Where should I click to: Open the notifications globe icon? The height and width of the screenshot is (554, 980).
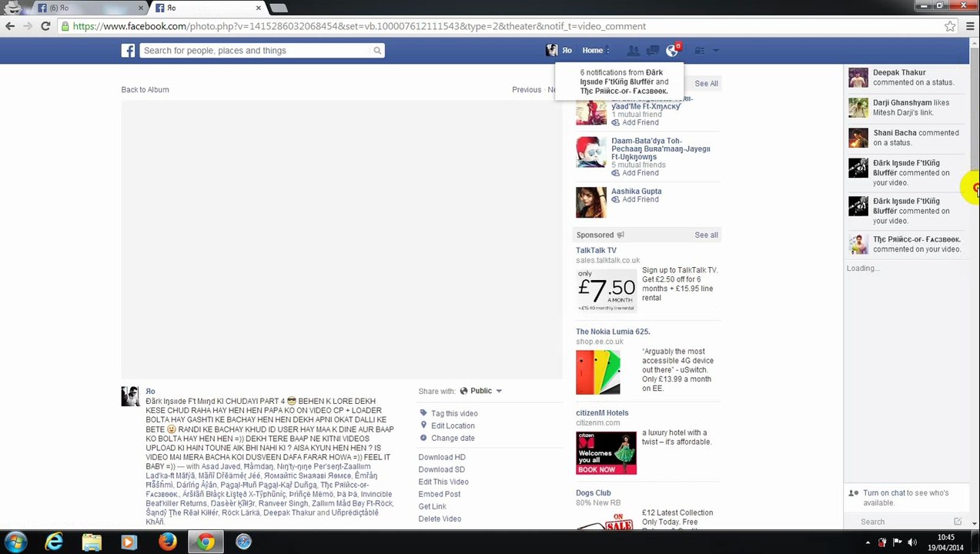pyautogui.click(x=671, y=51)
